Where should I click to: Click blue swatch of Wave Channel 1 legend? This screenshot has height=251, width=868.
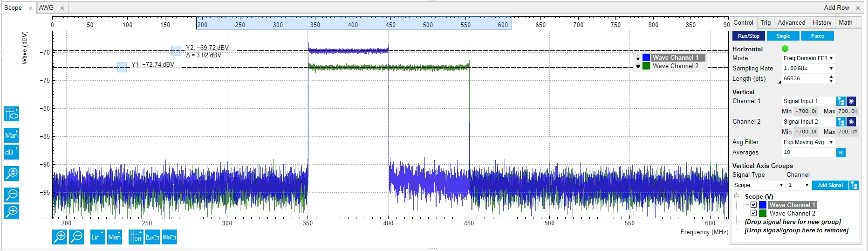click(646, 58)
